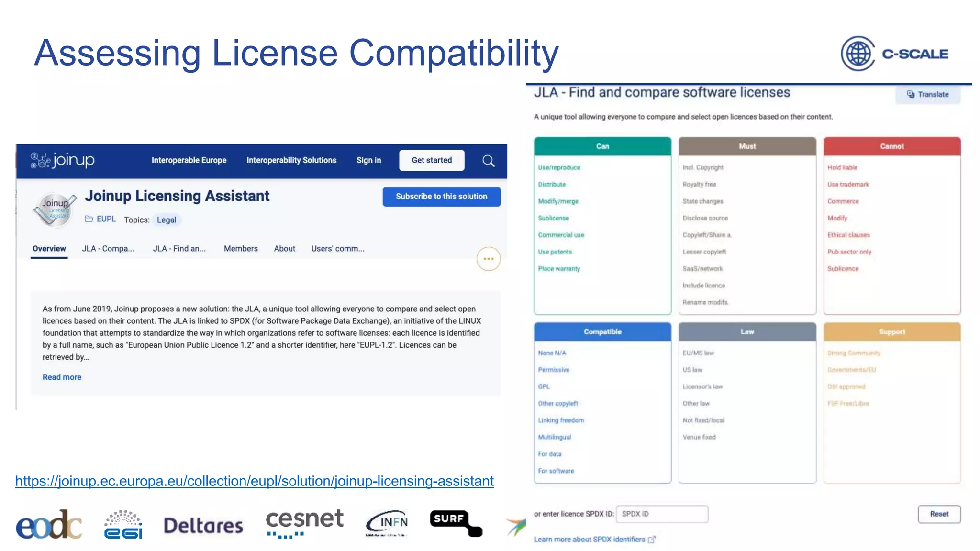Expand description with Read more
Image resolution: width=980 pixels, height=551 pixels.
(x=62, y=377)
